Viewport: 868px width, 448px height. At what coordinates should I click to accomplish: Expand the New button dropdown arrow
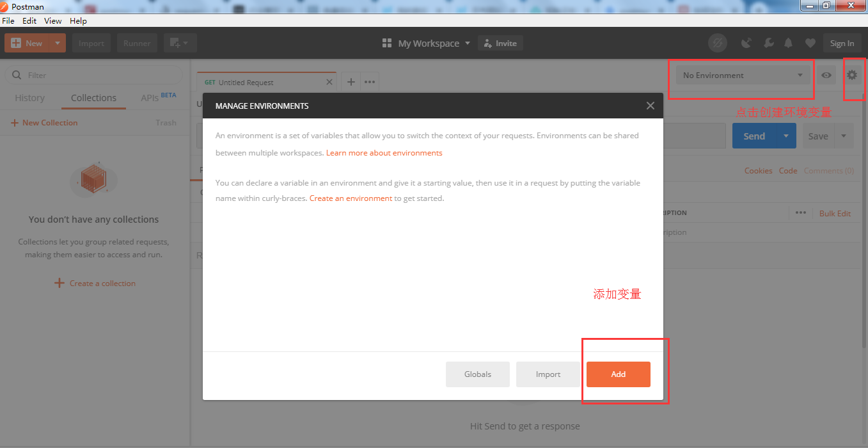click(57, 43)
